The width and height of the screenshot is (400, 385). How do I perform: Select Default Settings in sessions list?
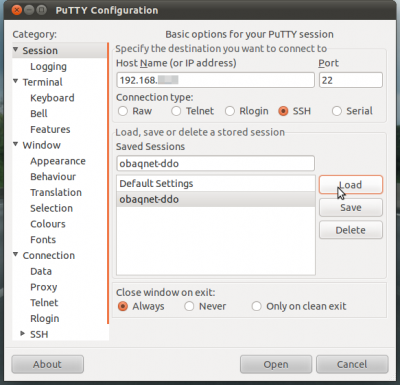[x=216, y=184]
